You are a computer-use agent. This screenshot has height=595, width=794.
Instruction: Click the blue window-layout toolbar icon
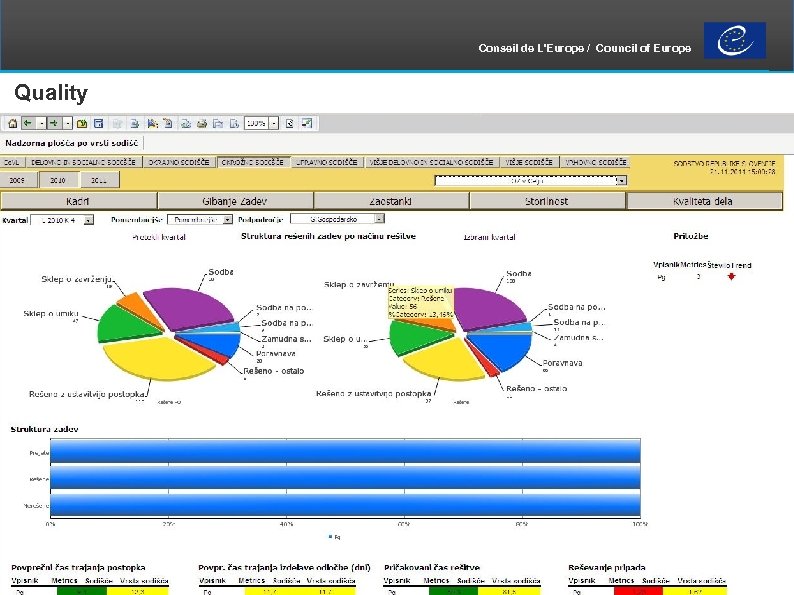coord(99,124)
